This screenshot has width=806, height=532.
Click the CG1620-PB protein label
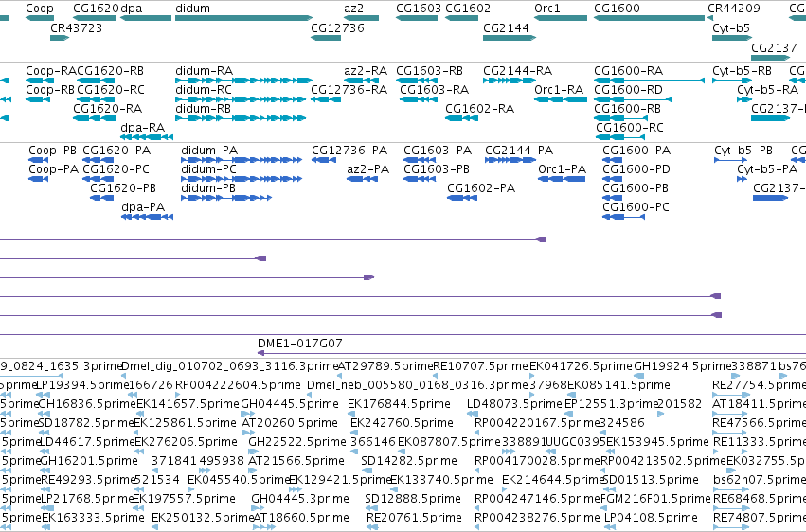[x=123, y=188]
